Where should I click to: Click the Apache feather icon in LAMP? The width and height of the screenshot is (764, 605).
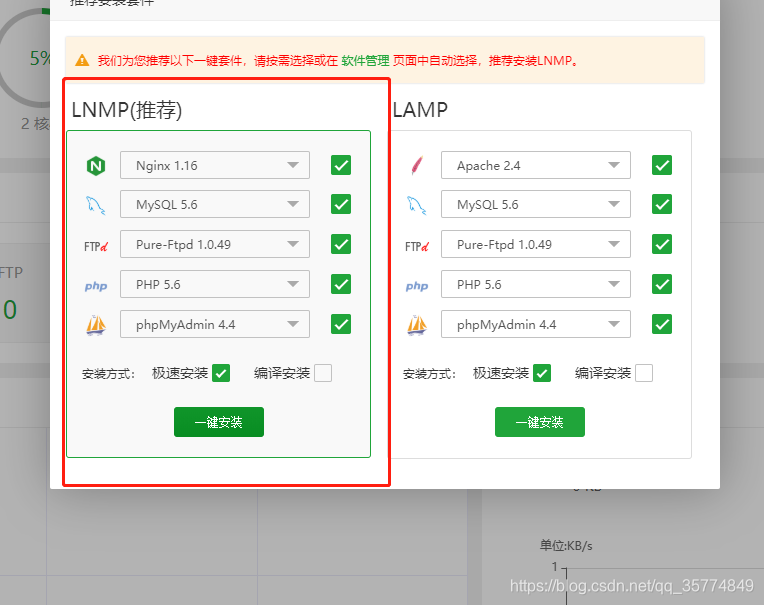click(x=417, y=166)
